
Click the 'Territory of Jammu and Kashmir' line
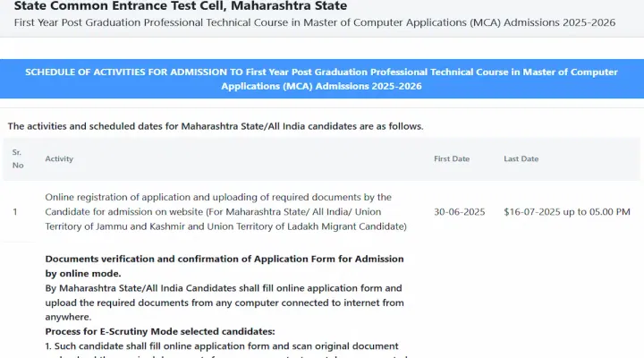[x=225, y=227]
